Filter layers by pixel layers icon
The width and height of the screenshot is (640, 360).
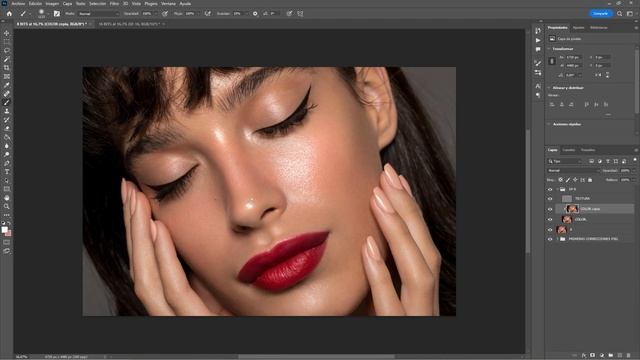click(591, 161)
